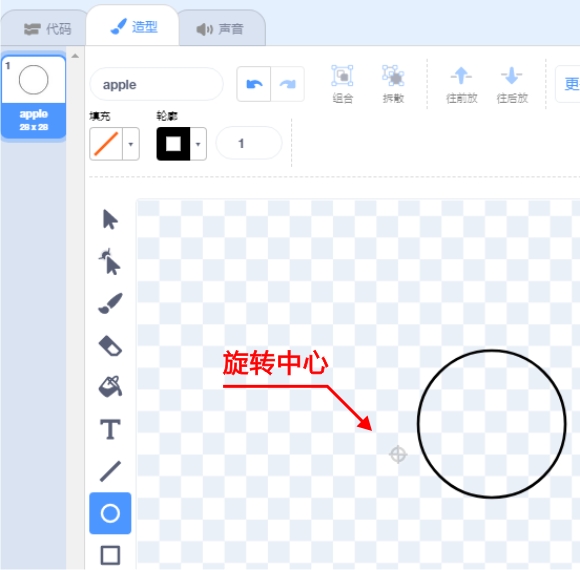This screenshot has height=570, width=580.
Task: Click the Ungroup (拆散) button
Action: pos(393,84)
